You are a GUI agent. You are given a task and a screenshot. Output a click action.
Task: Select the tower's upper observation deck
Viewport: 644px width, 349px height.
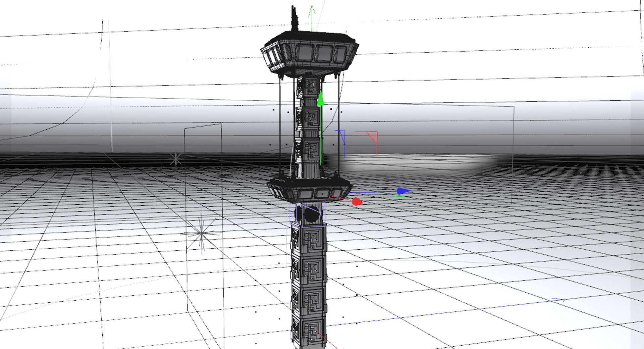click(309, 54)
